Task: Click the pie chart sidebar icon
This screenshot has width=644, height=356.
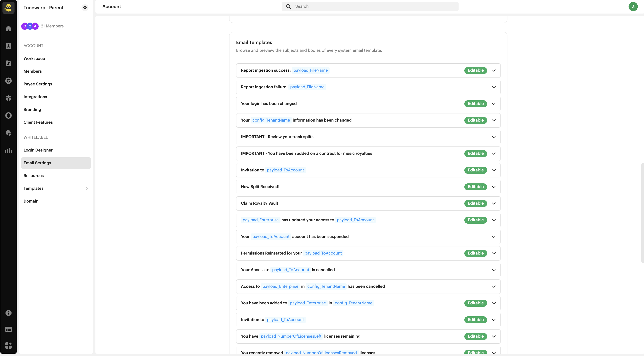Action: tap(8, 133)
